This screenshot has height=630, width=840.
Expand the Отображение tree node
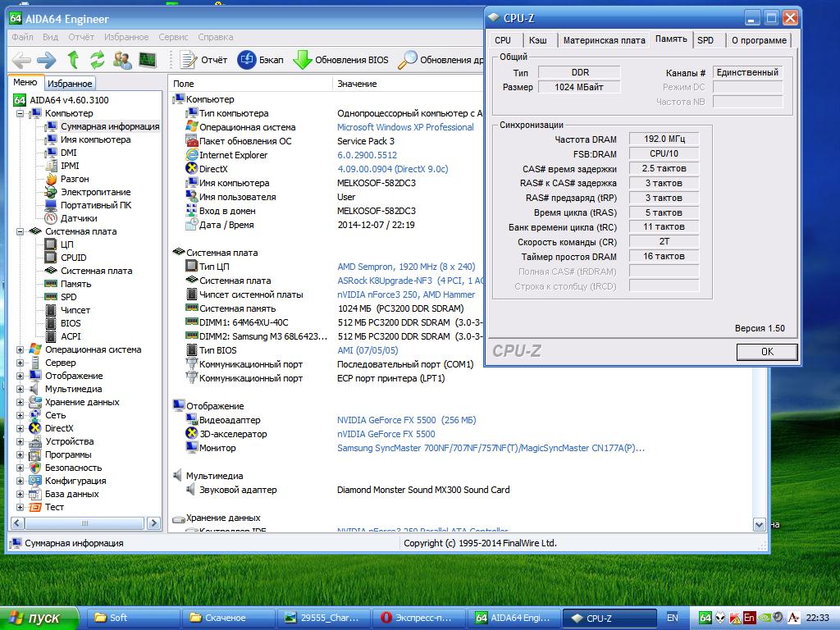(20, 376)
